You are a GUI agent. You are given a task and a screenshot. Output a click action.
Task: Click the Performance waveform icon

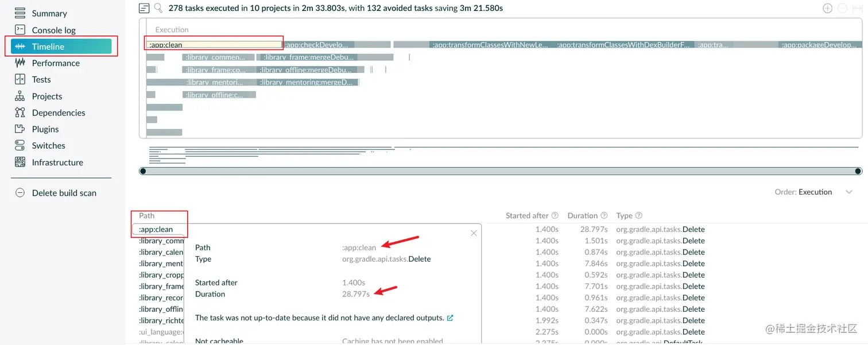pos(20,63)
